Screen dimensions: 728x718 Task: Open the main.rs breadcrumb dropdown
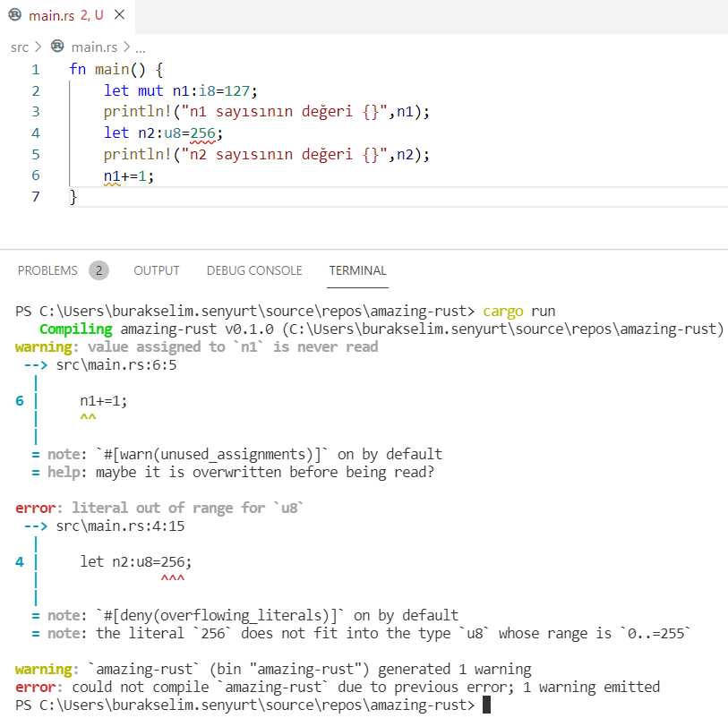95,47
